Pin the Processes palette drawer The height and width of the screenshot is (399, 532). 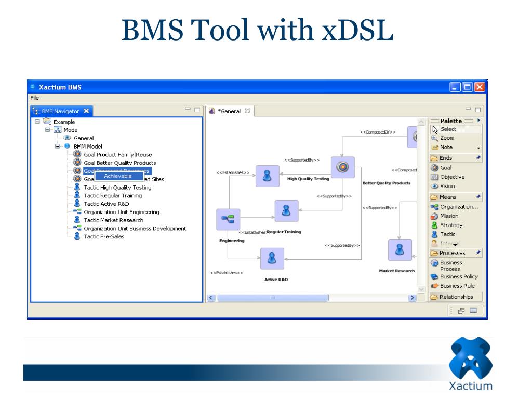click(478, 253)
